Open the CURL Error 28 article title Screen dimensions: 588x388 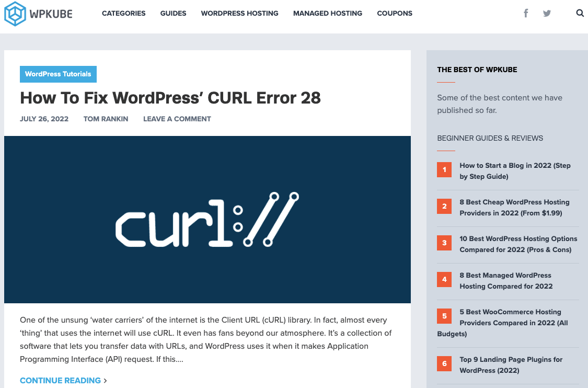click(x=170, y=98)
